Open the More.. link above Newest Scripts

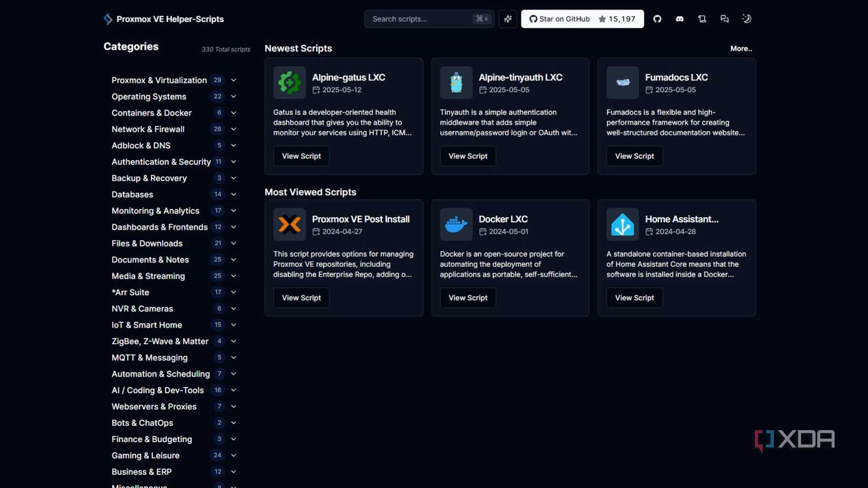click(741, 48)
